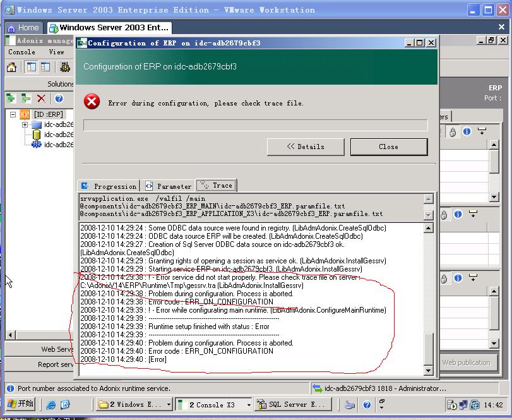The image size is (512, 420).
Task: Expand the idc-adb26 folder tree node
Action: [25, 124]
